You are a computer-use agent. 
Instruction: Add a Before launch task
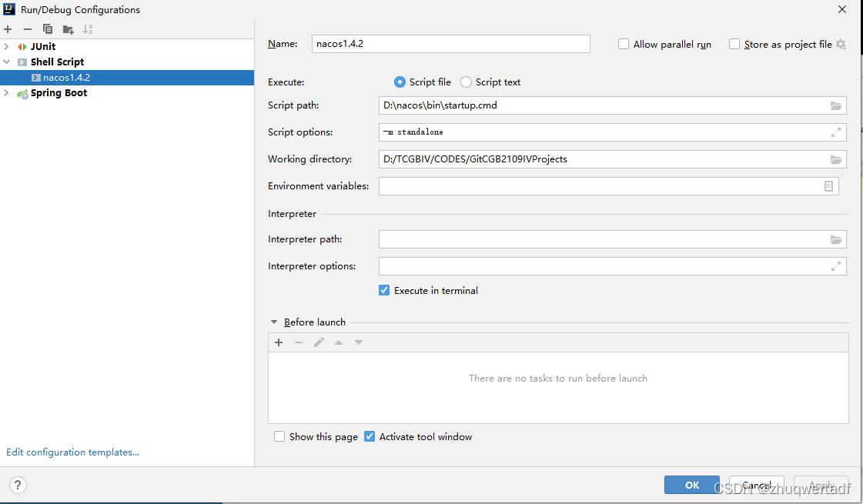279,342
